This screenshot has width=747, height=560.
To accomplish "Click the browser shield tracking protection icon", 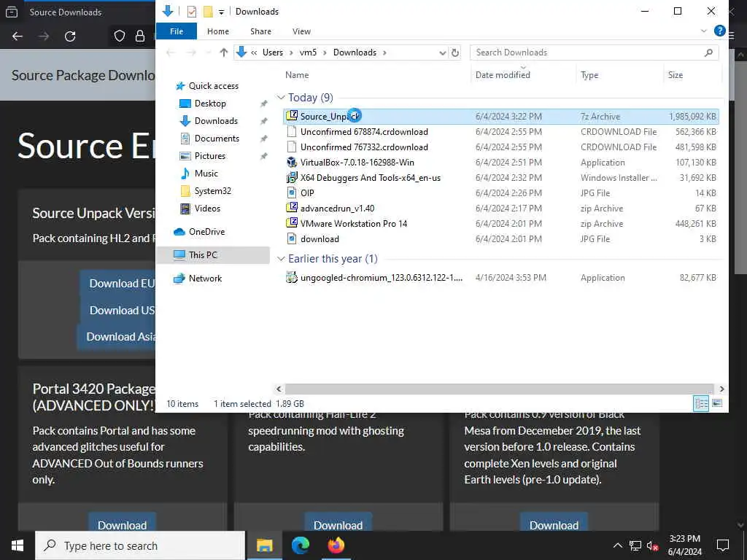I will [119, 36].
